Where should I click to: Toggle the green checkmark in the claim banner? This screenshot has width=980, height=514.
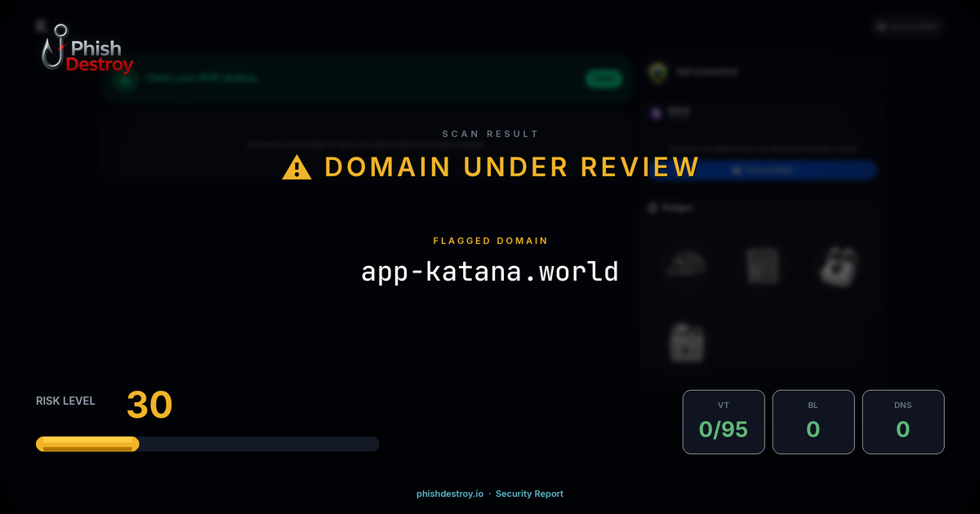[124, 78]
